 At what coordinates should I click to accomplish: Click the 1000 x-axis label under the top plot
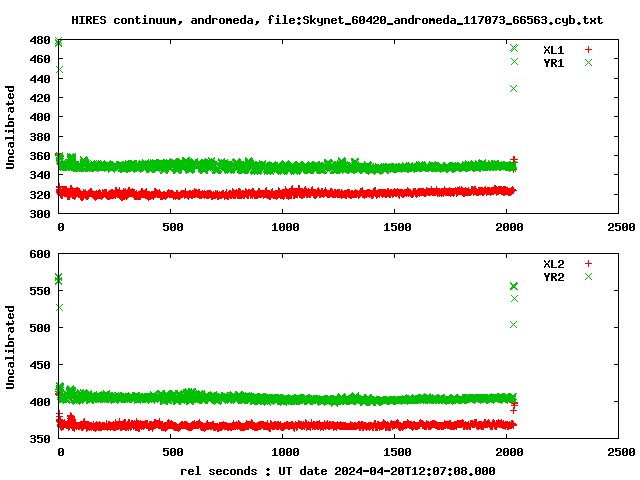285,227
